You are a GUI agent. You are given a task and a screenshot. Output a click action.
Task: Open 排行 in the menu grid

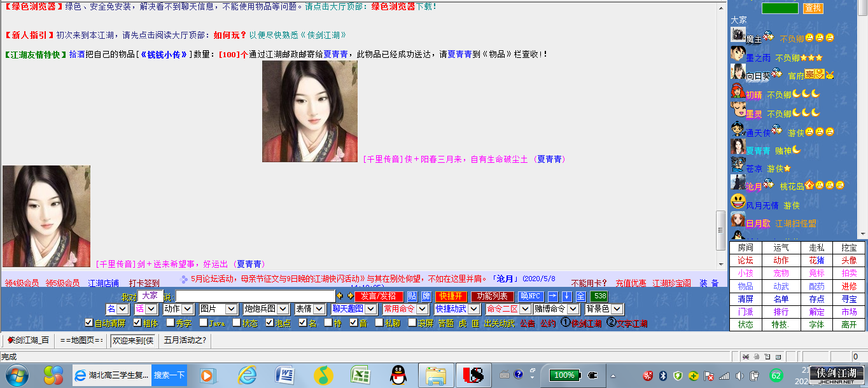pyautogui.click(x=781, y=312)
